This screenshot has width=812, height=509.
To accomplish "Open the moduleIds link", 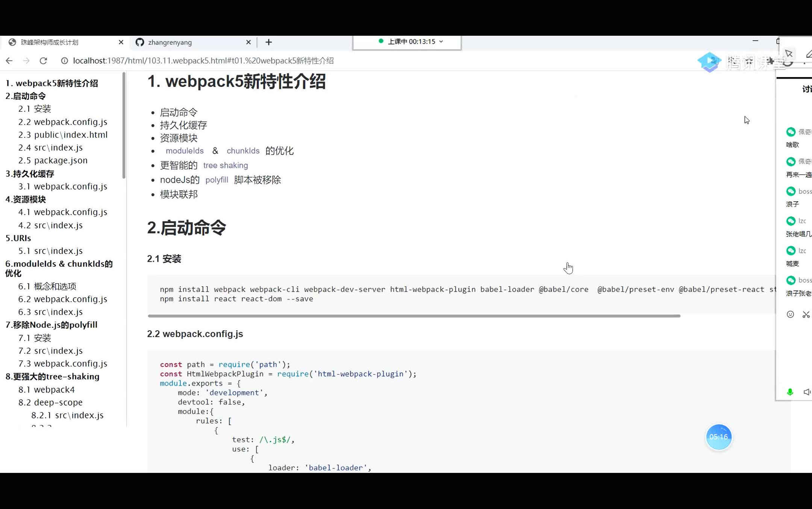I will click(185, 151).
